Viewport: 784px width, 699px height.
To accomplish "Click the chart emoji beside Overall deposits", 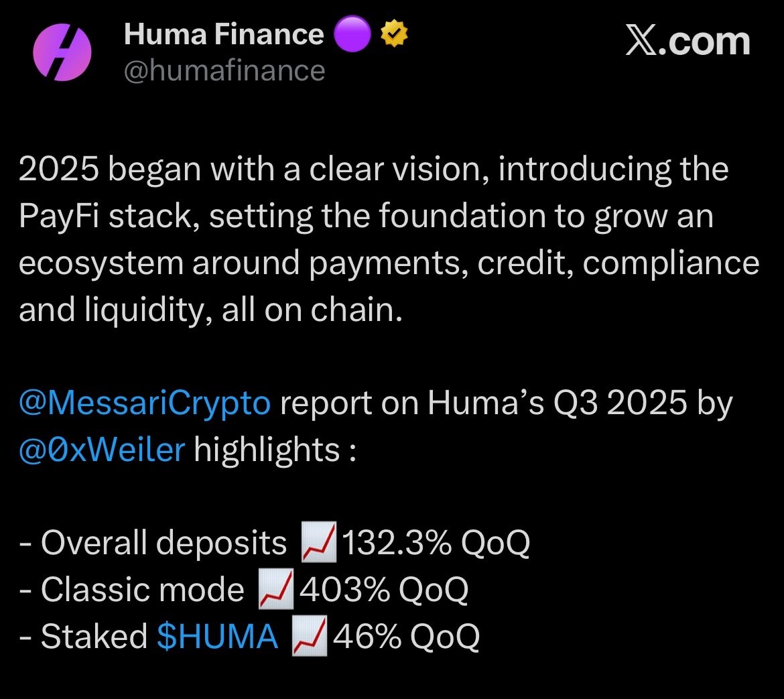I will pos(319,542).
